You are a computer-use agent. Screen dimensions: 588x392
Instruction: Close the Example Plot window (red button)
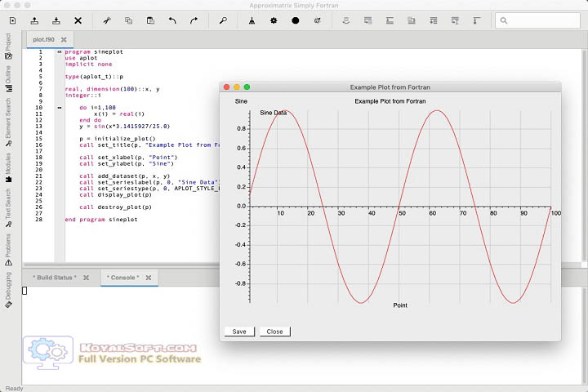tap(226, 87)
